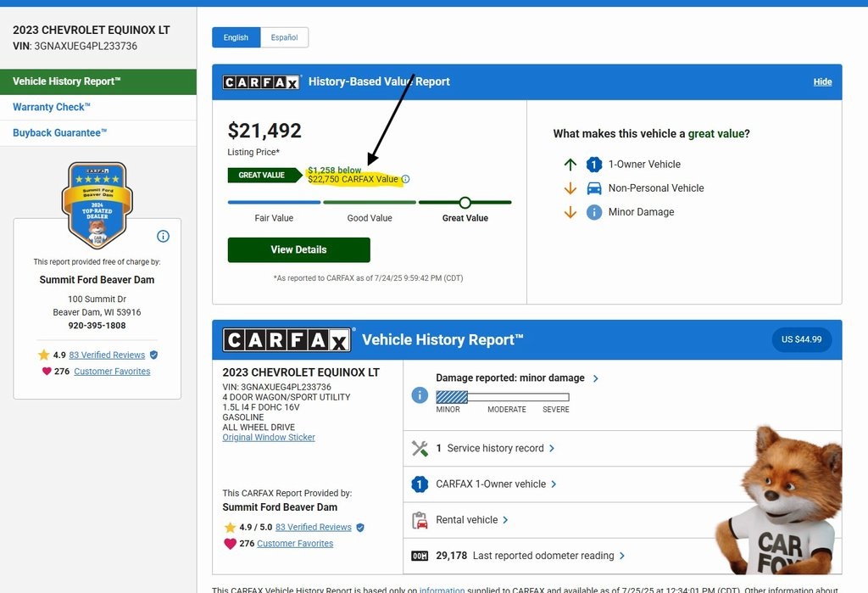Open the Original Window Sticker link
This screenshot has width=868, height=593.
(269, 437)
